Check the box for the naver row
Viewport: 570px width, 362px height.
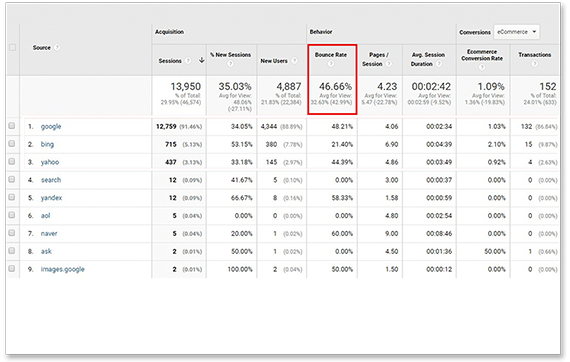[x=12, y=233]
